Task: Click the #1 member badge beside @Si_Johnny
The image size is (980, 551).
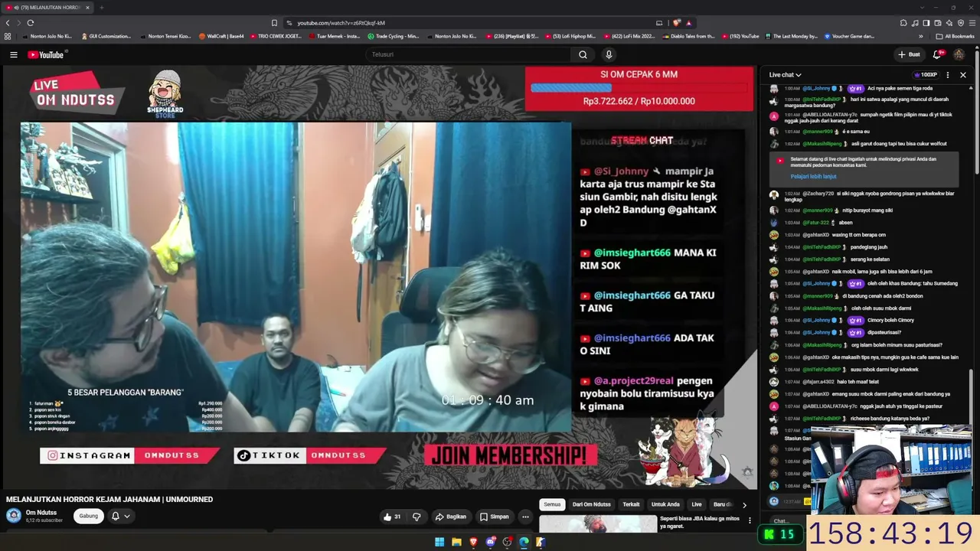Action: pos(856,89)
